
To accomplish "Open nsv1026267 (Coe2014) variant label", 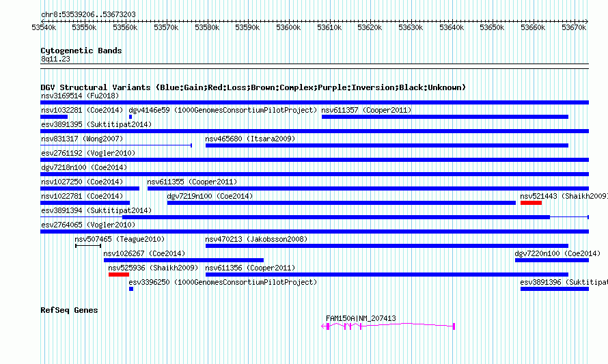I will tap(144, 253).
